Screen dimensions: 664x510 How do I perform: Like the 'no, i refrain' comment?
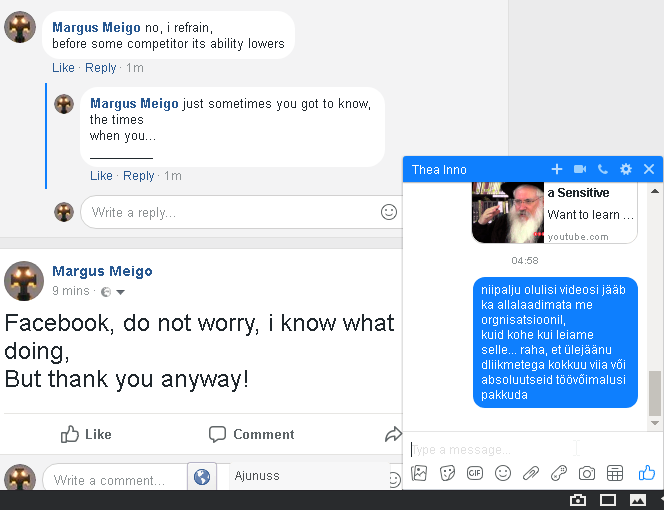coord(63,68)
